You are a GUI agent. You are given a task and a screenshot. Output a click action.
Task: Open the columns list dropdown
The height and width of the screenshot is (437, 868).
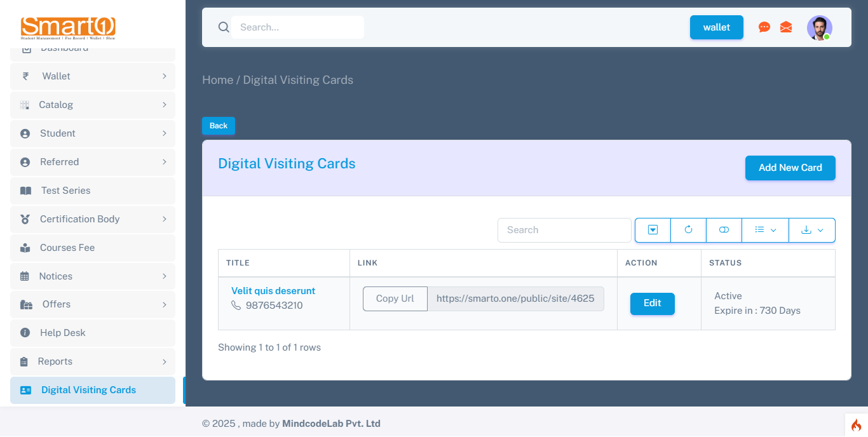[x=765, y=230]
